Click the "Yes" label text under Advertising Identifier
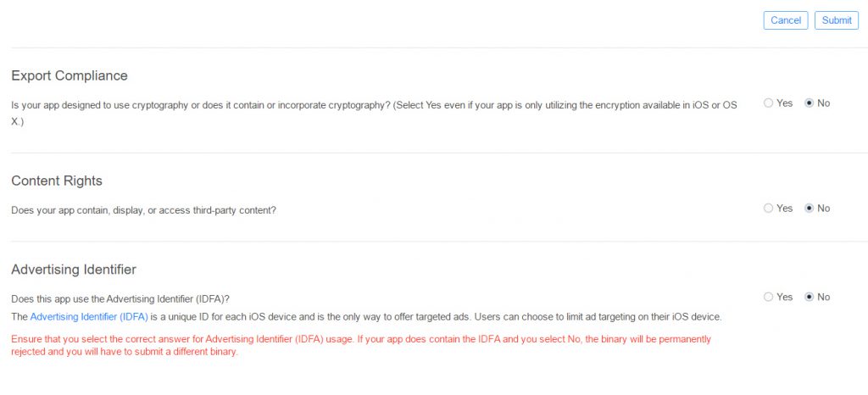868x395 pixels. (784, 297)
